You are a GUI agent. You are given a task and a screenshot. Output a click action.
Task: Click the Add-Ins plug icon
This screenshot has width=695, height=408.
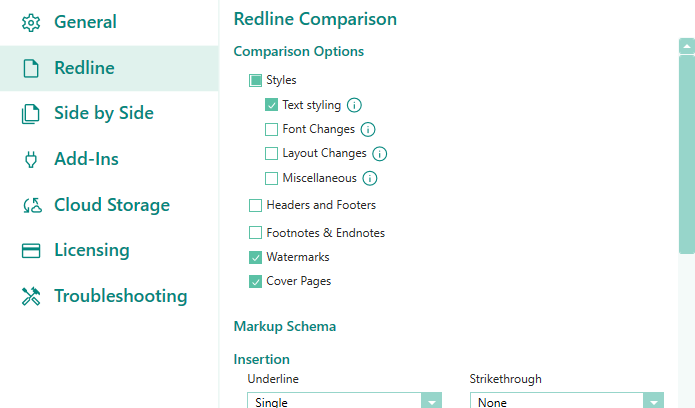(31, 159)
